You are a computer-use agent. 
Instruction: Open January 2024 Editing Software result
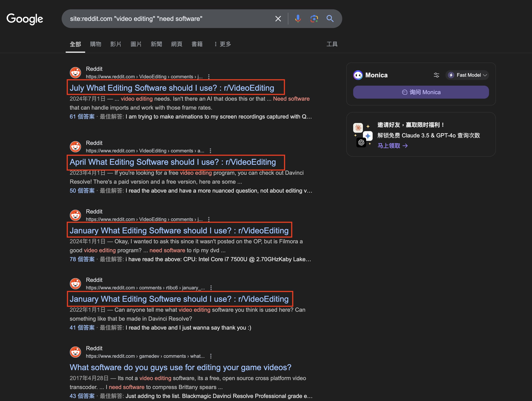pos(179,231)
